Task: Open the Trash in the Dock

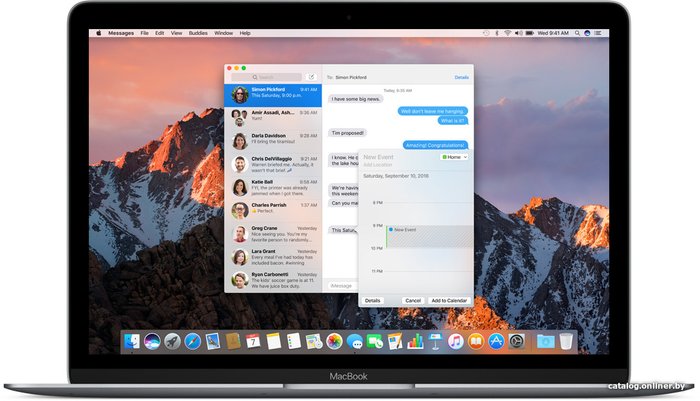Action: pyautogui.click(x=566, y=342)
